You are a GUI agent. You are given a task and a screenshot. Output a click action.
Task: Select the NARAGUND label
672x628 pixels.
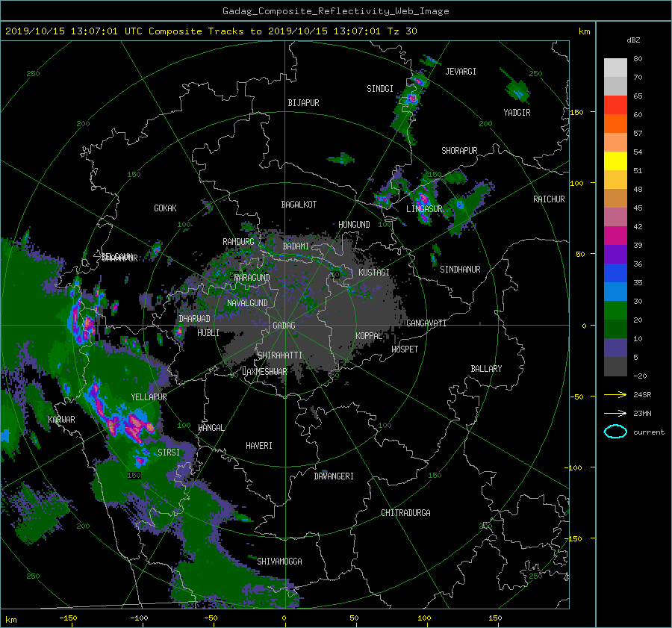252,278
